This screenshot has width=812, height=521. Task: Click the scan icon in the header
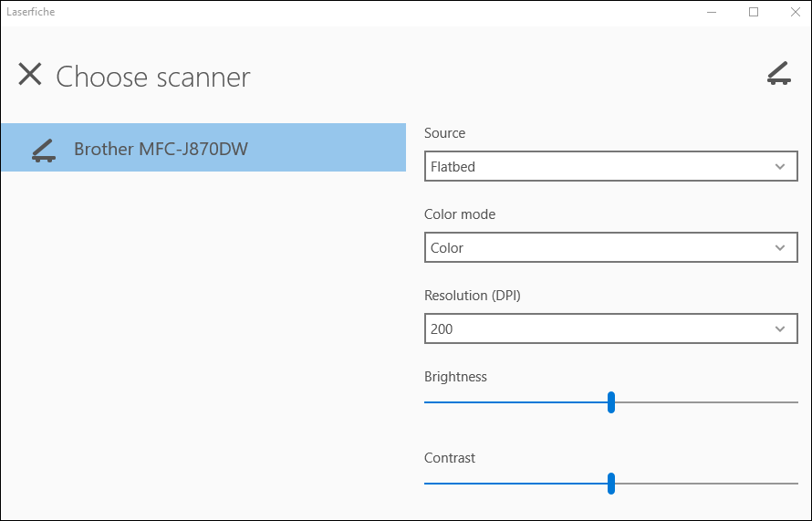click(x=779, y=74)
